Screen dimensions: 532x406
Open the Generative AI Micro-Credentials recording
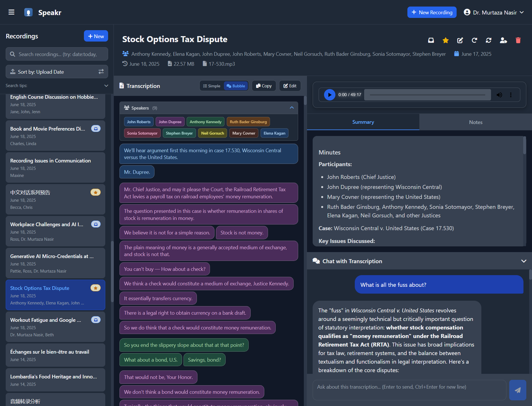55,263
